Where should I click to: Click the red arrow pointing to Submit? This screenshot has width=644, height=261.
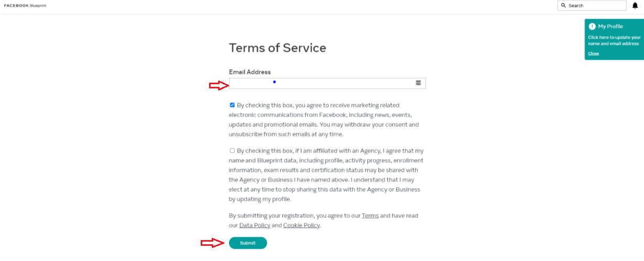point(213,243)
